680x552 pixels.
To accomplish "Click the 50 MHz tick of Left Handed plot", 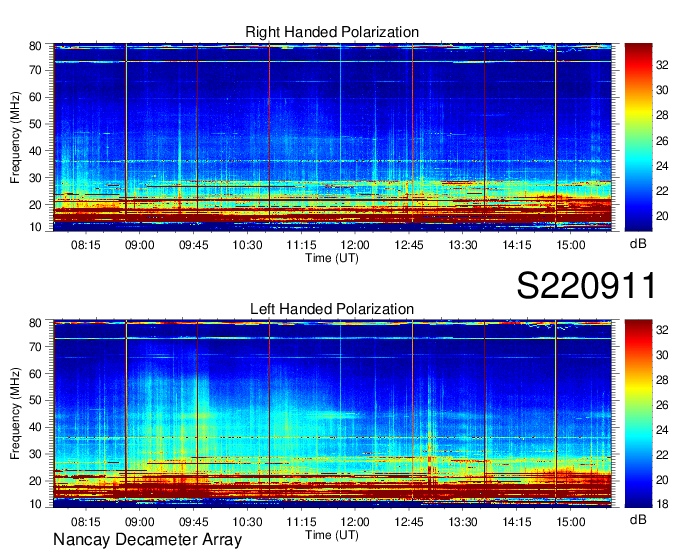I will tap(35, 400).
